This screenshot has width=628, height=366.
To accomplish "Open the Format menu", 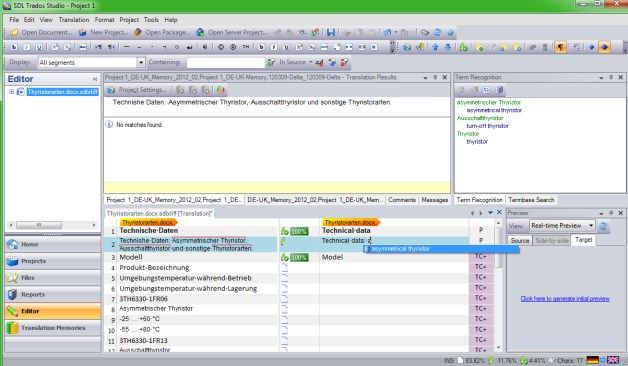I will click(105, 20).
